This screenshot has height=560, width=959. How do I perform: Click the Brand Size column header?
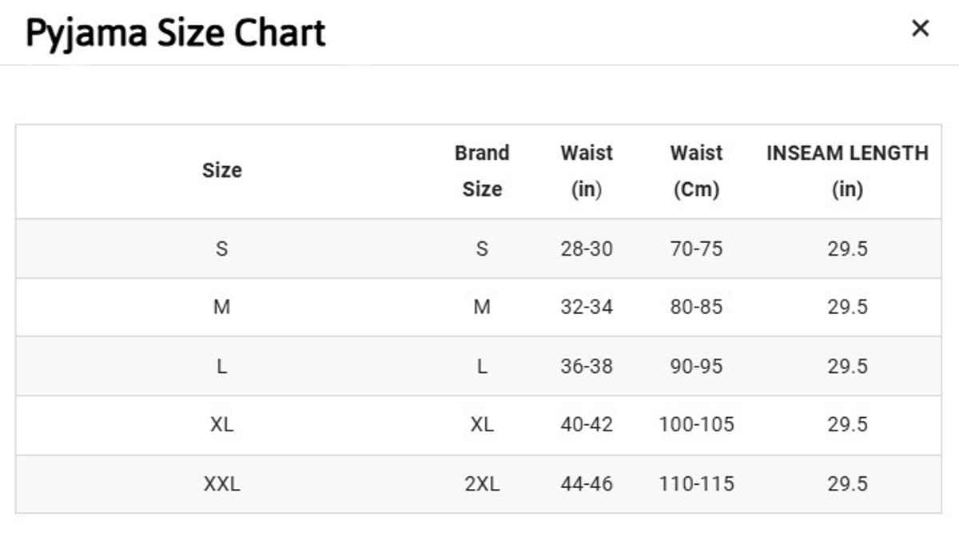482,171
